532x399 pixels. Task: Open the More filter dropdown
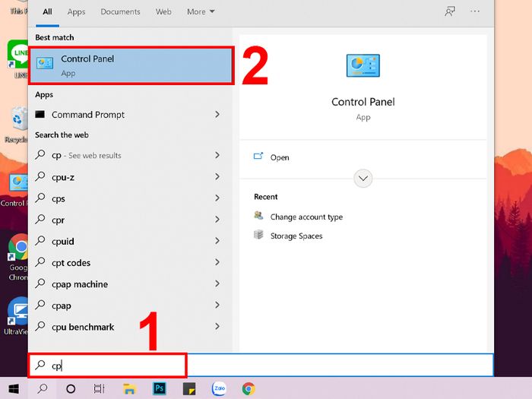click(x=201, y=12)
